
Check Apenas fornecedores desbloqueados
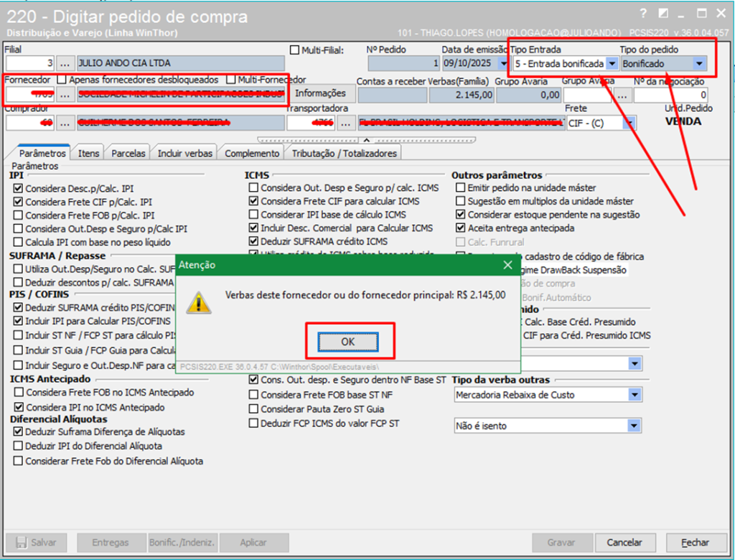click(62, 80)
